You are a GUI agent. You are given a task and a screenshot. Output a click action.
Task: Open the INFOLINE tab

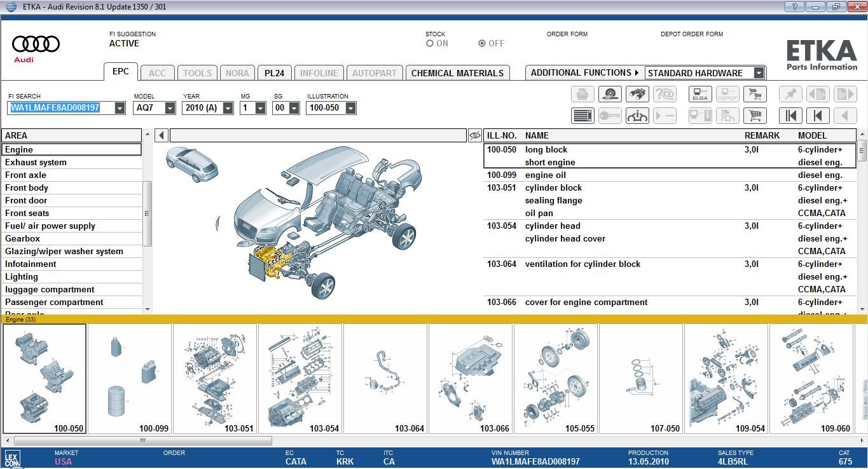[319, 73]
